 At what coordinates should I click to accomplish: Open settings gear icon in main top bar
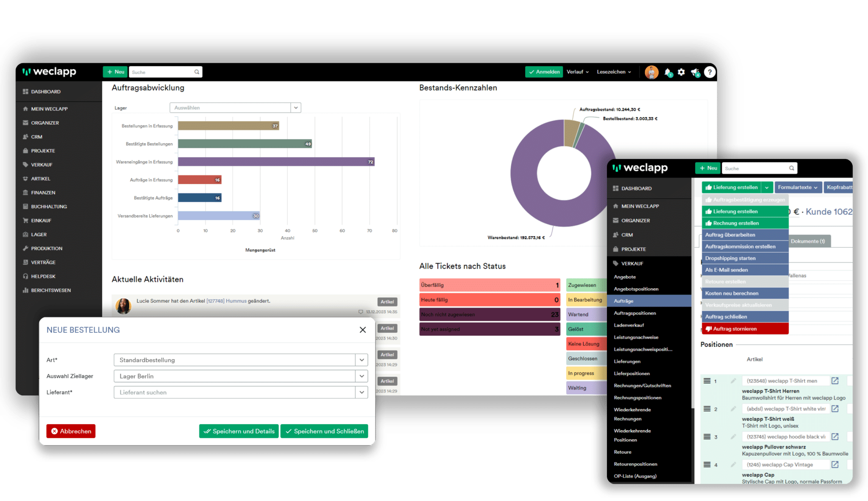[681, 72]
